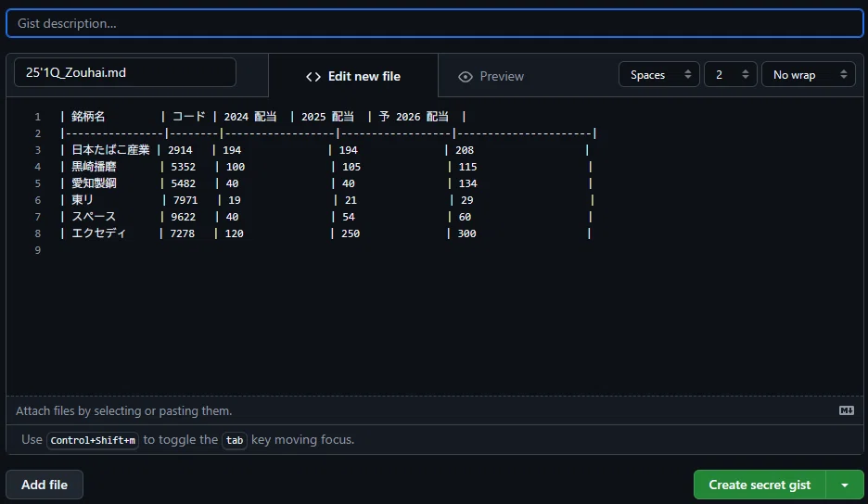Click the code brackets icon on Edit tab
The height and width of the screenshot is (504, 868).
coord(313,77)
